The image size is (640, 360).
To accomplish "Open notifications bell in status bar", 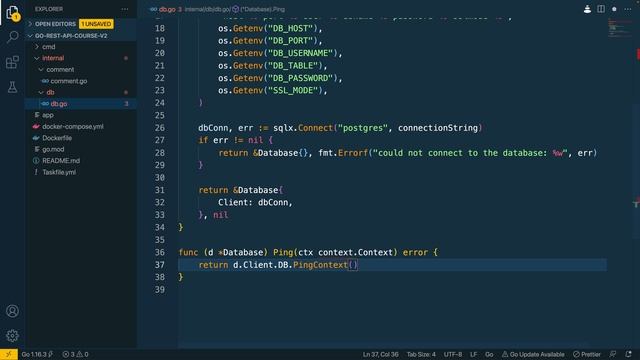I will [629, 354].
